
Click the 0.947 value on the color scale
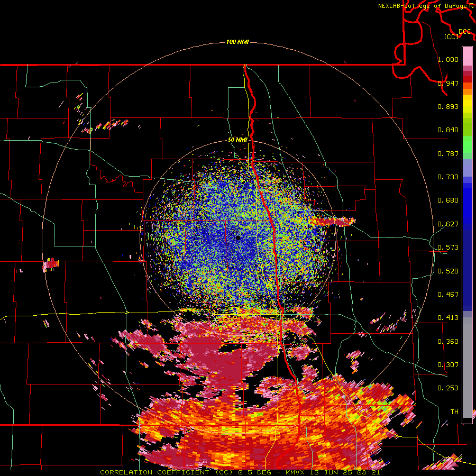(x=448, y=83)
